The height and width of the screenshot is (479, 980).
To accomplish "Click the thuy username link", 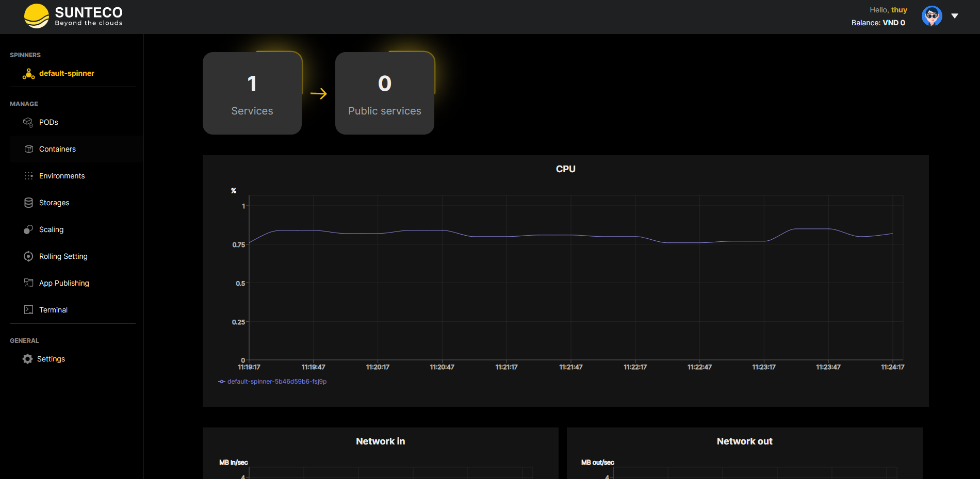I will click(899, 10).
